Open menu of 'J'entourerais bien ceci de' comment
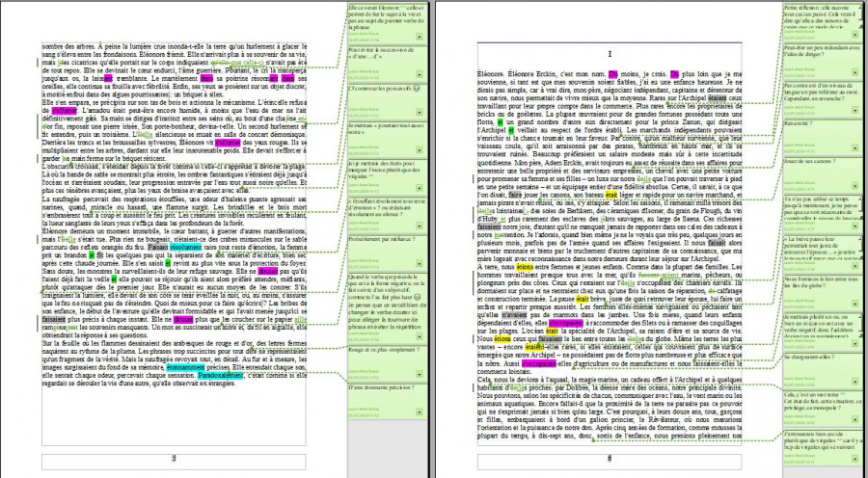Image resolution: width=868 pixels, height=478 pixels. tap(855, 459)
